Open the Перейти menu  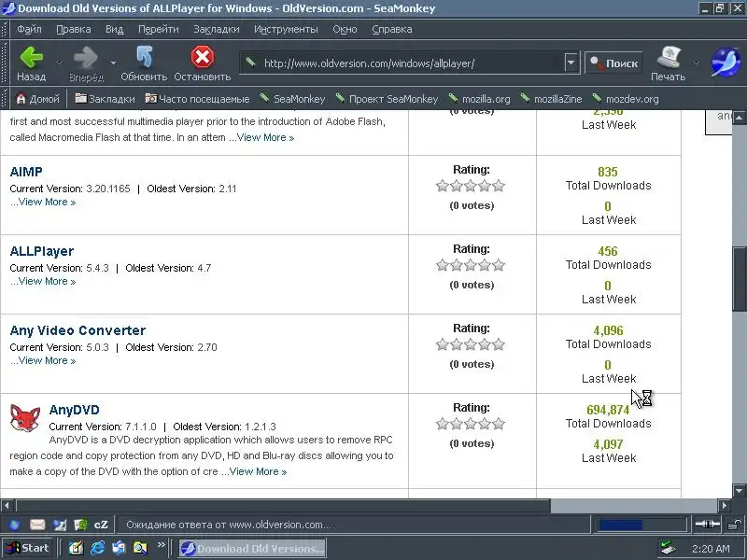(159, 29)
